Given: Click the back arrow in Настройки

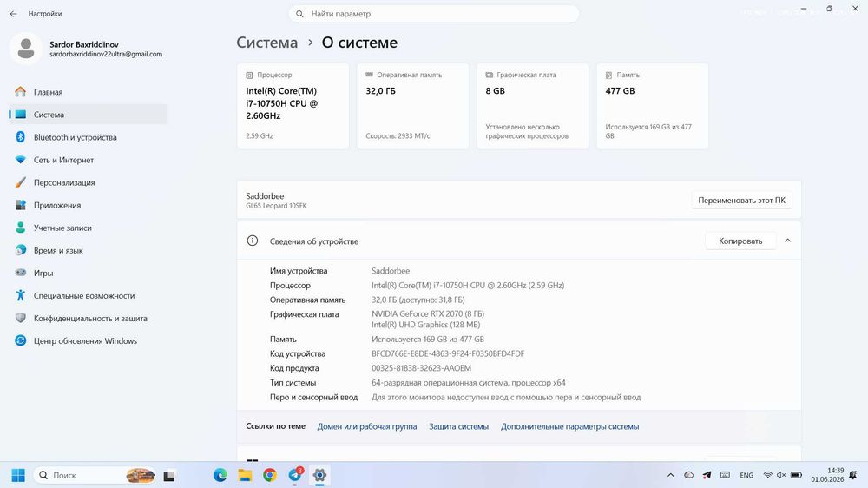Looking at the screenshot, I should pyautogui.click(x=13, y=14).
